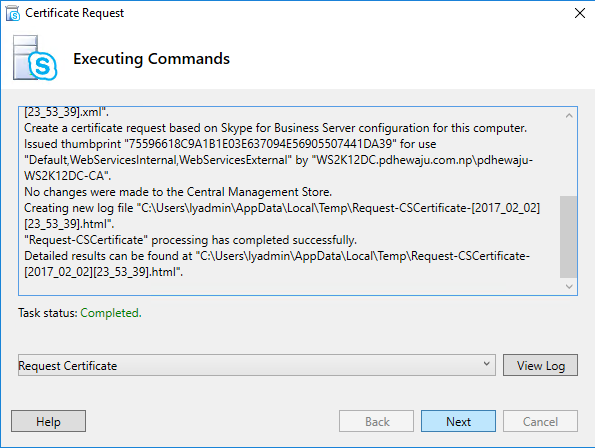
Task: Click the Next button
Action: click(458, 421)
